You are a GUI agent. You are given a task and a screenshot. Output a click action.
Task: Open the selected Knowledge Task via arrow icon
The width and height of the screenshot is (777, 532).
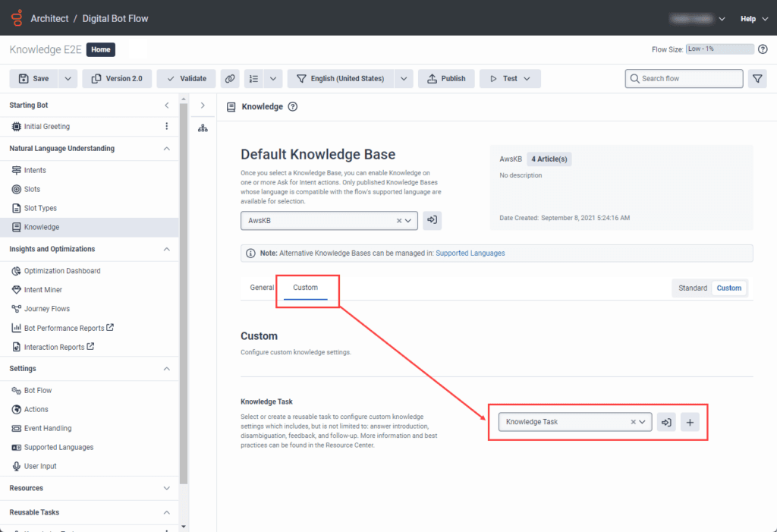click(x=666, y=422)
